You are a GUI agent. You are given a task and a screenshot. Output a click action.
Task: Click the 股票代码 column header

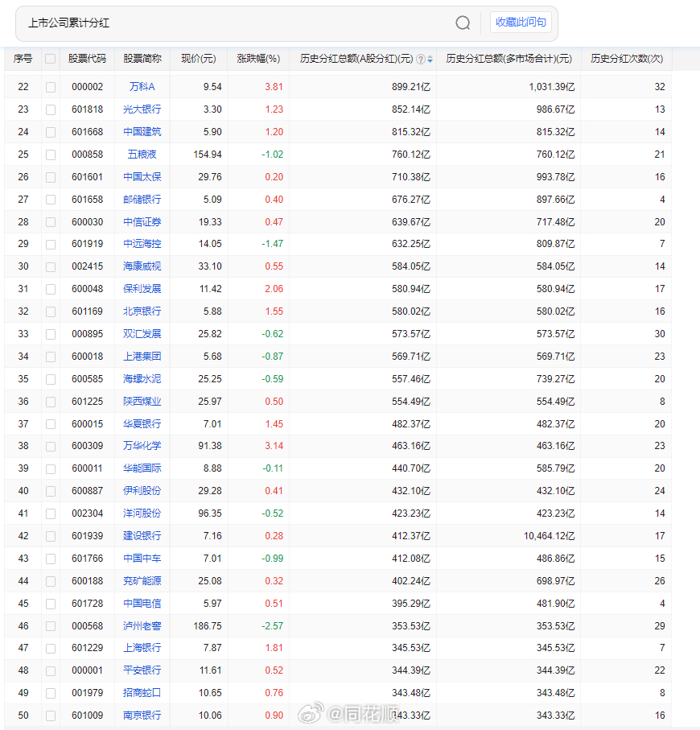point(87,59)
